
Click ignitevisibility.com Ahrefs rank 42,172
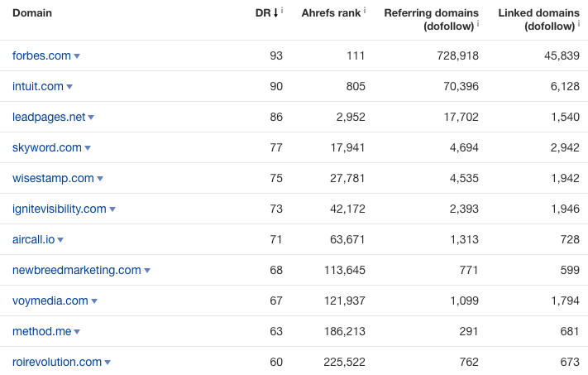click(x=347, y=209)
